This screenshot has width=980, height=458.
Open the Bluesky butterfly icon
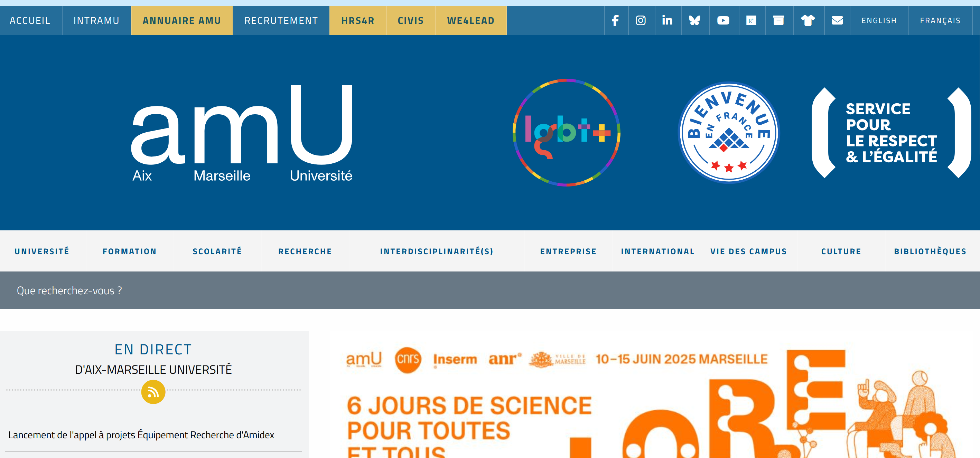[695, 20]
